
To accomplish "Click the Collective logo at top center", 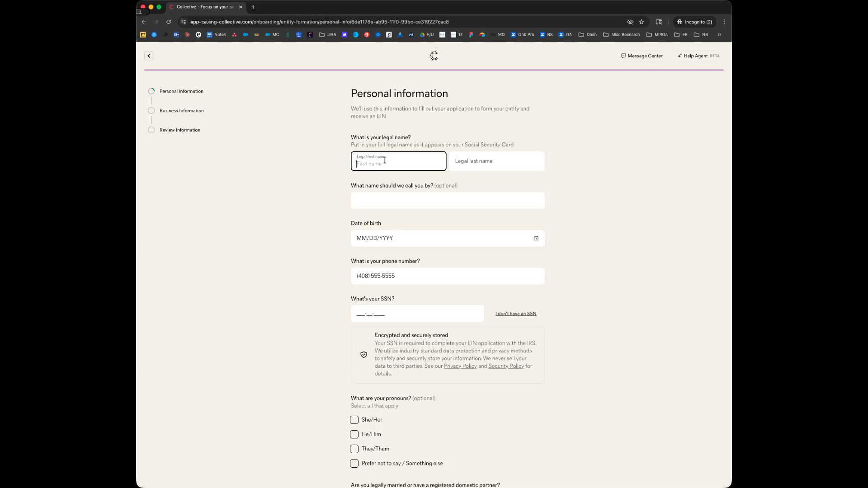I will tap(434, 56).
